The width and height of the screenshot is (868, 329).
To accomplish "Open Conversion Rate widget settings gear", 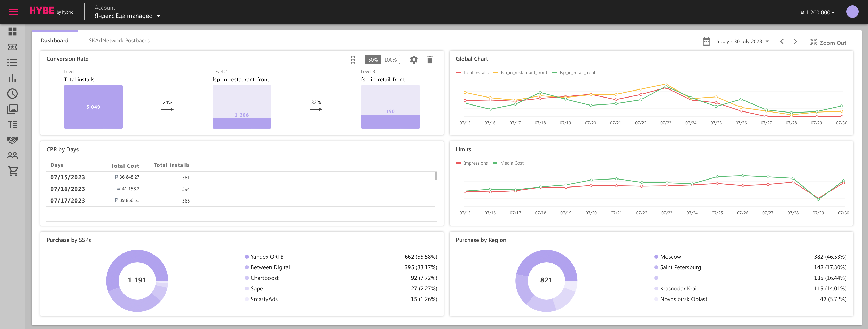I will [414, 60].
